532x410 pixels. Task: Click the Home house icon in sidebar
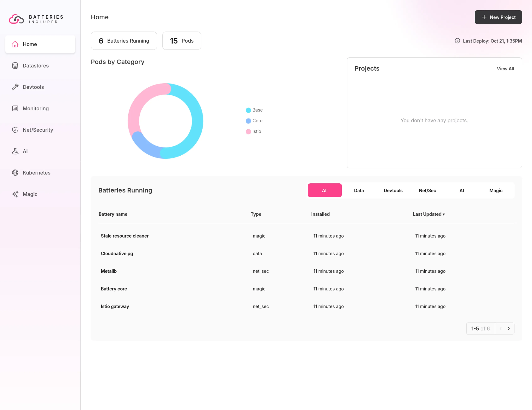(15, 44)
